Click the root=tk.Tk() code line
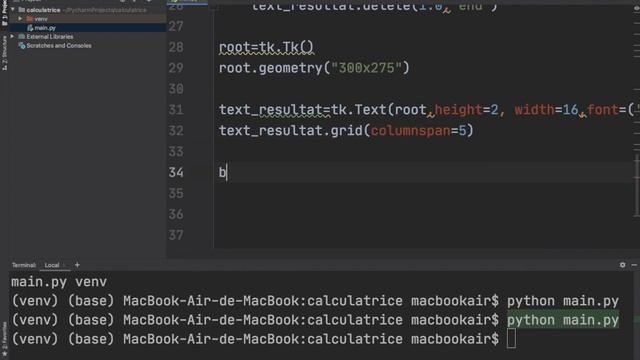This screenshot has height=360, width=640. point(266,47)
